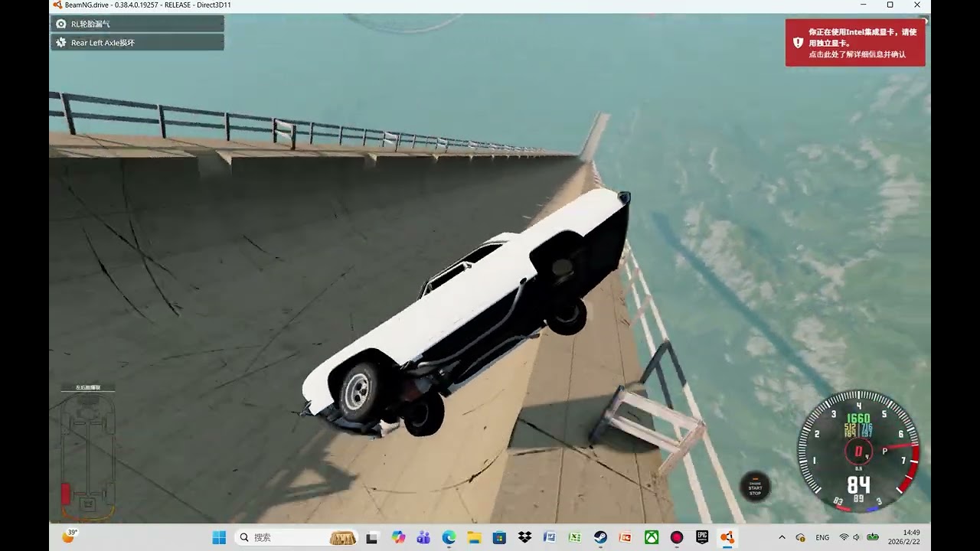Click the shield icon in the red warning

pyautogui.click(x=798, y=43)
